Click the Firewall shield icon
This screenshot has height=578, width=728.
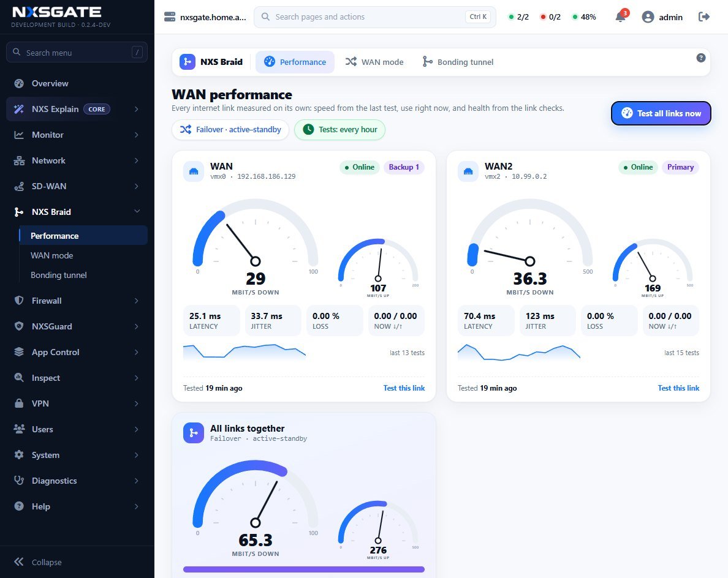(19, 301)
